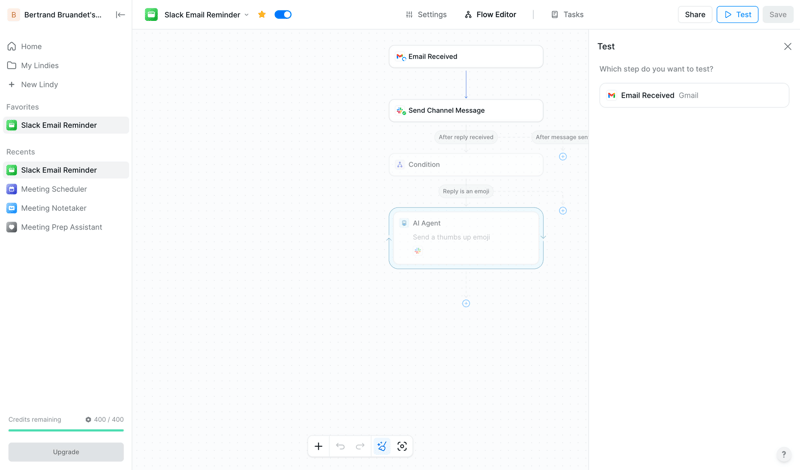Click the fit-to-view icon in bottom toolbar
800x470 pixels.
tap(402, 447)
